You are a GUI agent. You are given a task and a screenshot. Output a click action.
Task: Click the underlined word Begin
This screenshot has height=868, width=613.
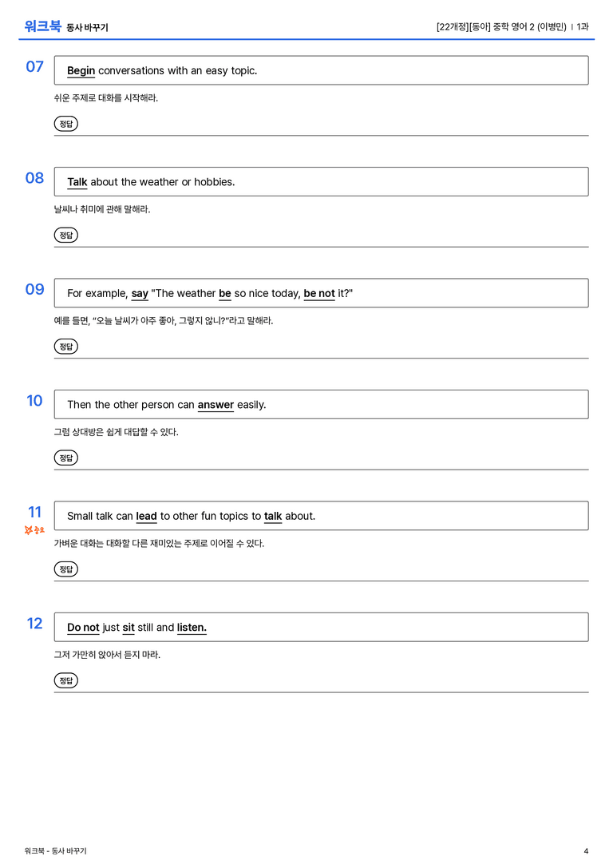(81, 71)
